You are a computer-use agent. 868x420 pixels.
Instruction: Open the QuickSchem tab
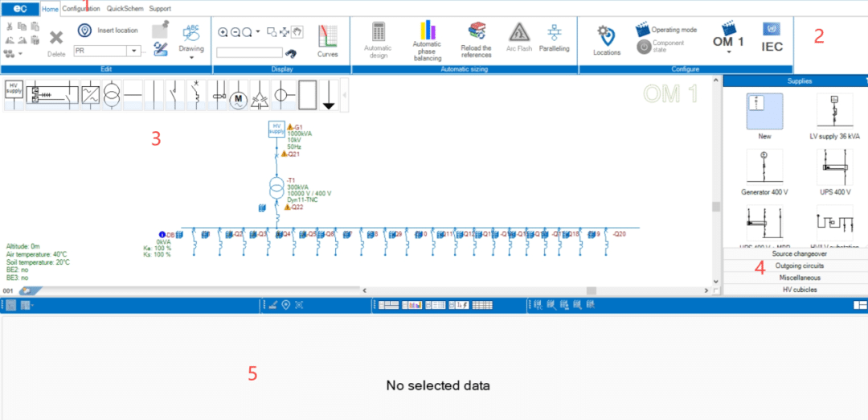pyautogui.click(x=125, y=9)
